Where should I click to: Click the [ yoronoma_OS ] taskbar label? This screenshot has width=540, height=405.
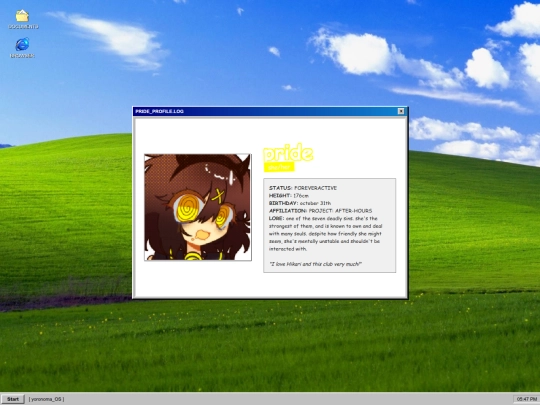pyautogui.click(x=46, y=399)
